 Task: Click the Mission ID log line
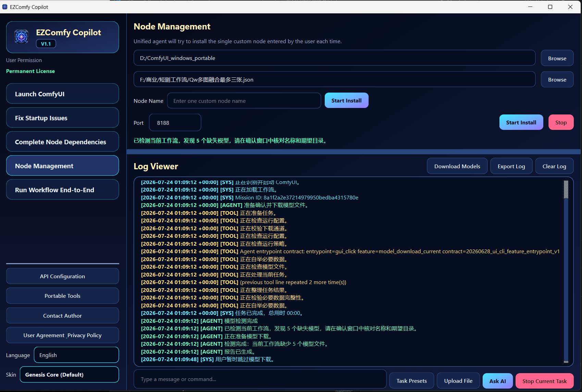click(x=250, y=197)
